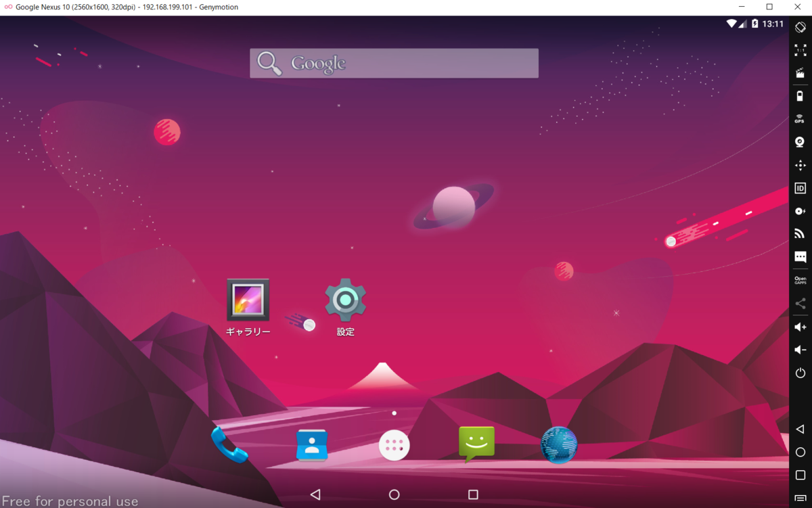Decrease the device volume
The width and height of the screenshot is (812, 508).
point(800,350)
